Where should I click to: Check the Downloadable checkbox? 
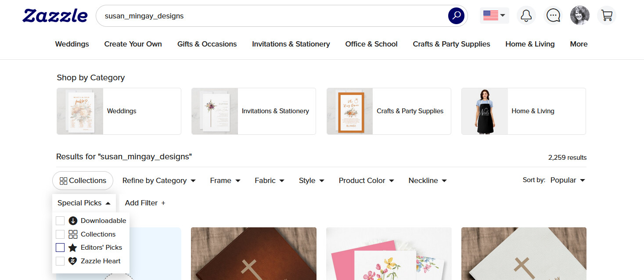coord(60,221)
